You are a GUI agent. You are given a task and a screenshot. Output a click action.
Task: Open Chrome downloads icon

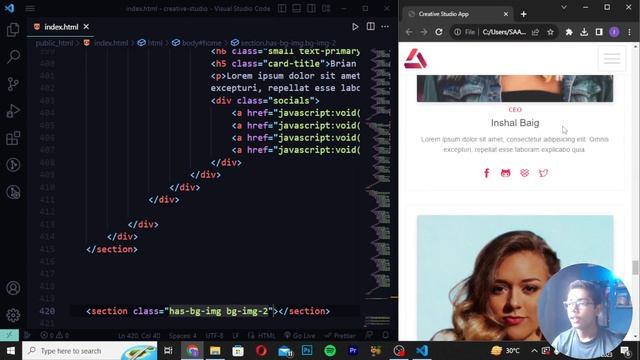tap(584, 32)
